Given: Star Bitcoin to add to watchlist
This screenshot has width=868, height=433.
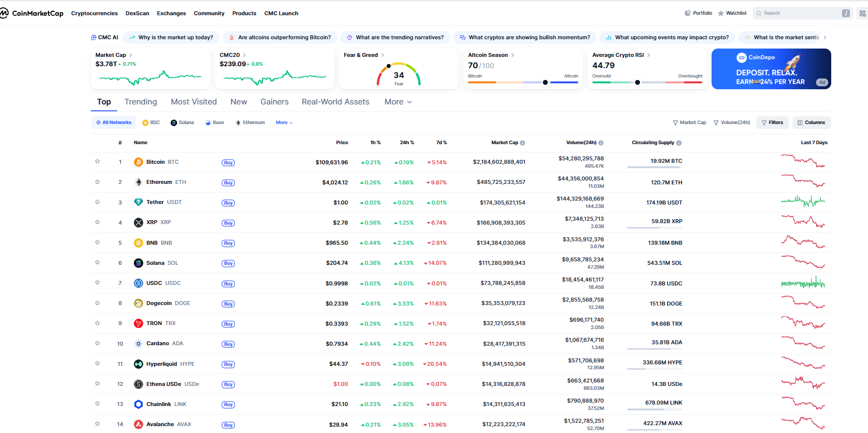Looking at the screenshot, I should [97, 161].
